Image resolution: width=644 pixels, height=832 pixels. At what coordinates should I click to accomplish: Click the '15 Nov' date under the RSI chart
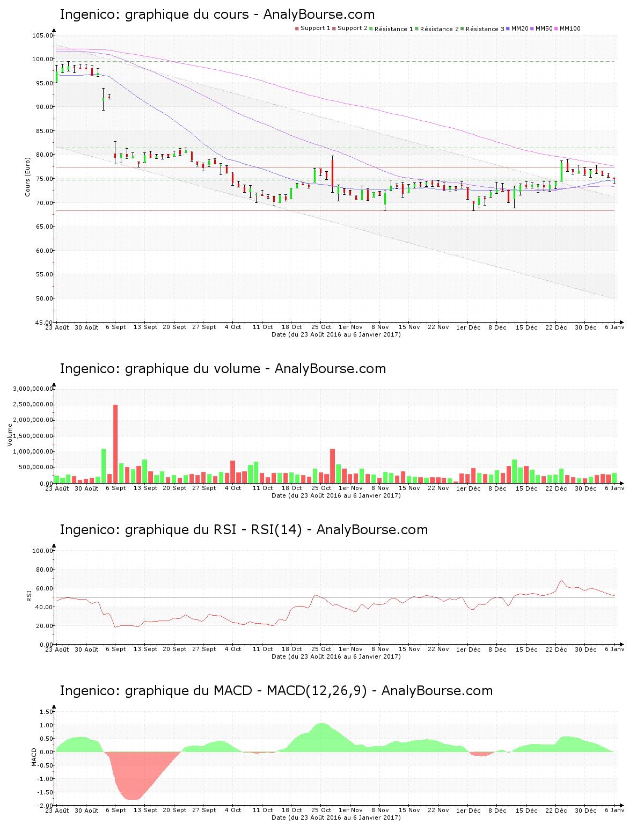coord(409,649)
